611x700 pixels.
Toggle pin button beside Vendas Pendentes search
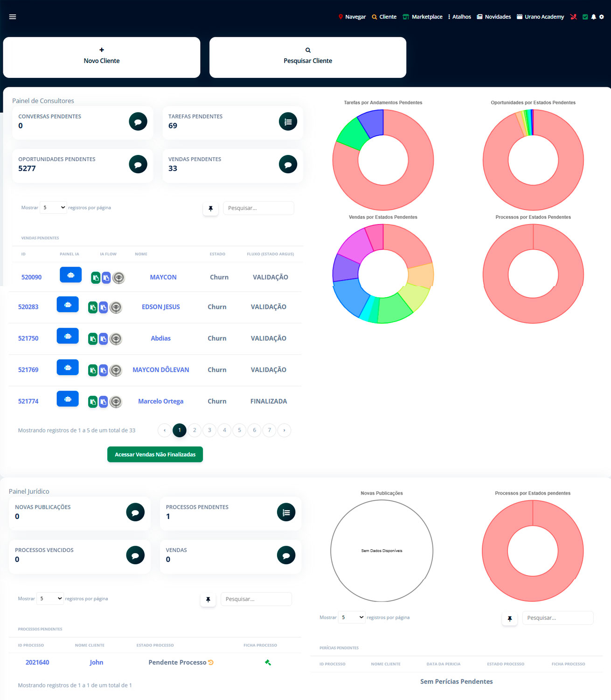tap(210, 209)
